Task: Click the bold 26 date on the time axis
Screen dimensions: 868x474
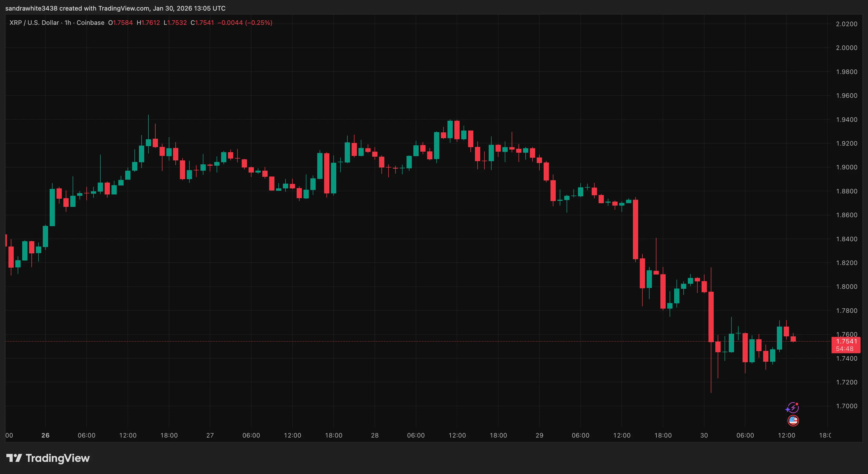Action: pyautogui.click(x=45, y=435)
